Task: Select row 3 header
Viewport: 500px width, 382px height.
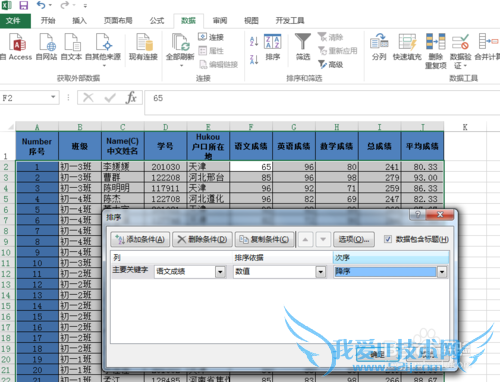Action: (x=6, y=177)
